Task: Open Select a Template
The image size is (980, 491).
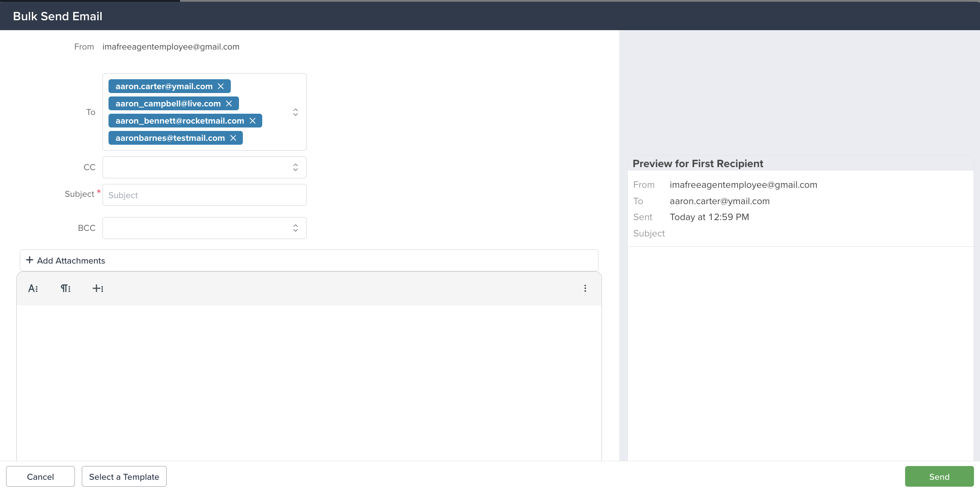Action: point(124,476)
